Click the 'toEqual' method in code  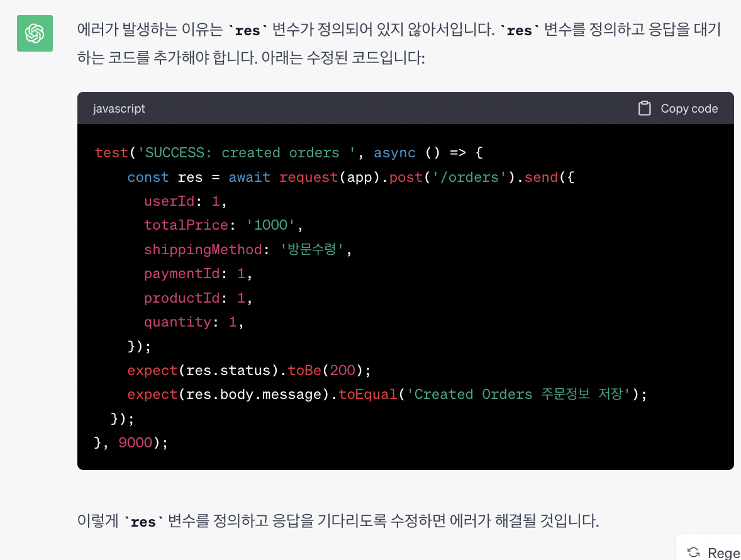pyautogui.click(x=367, y=394)
